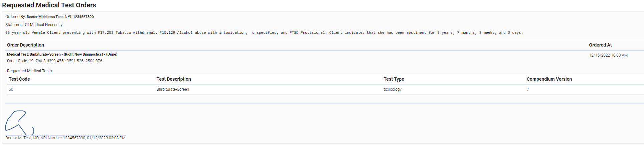Click the Test Code column header
644x145 pixels.
(19, 79)
